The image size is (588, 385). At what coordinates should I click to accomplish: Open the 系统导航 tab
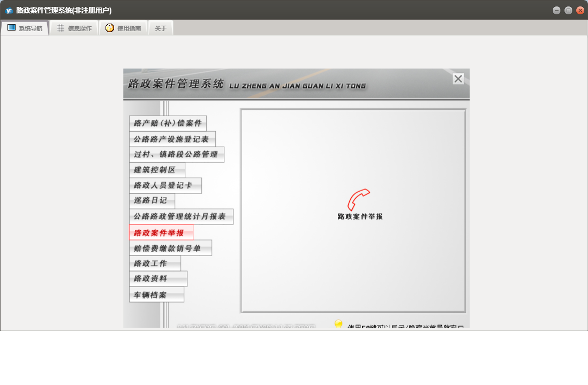[25, 28]
